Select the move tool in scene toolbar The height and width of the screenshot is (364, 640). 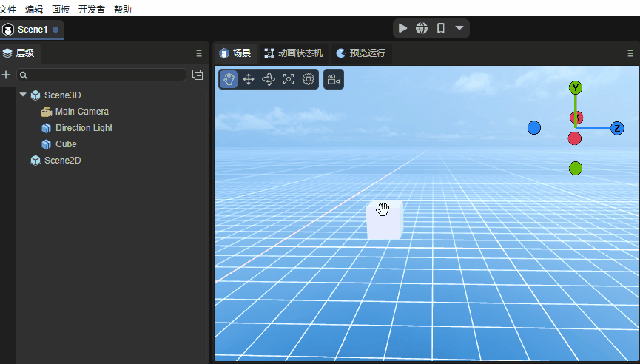click(249, 79)
